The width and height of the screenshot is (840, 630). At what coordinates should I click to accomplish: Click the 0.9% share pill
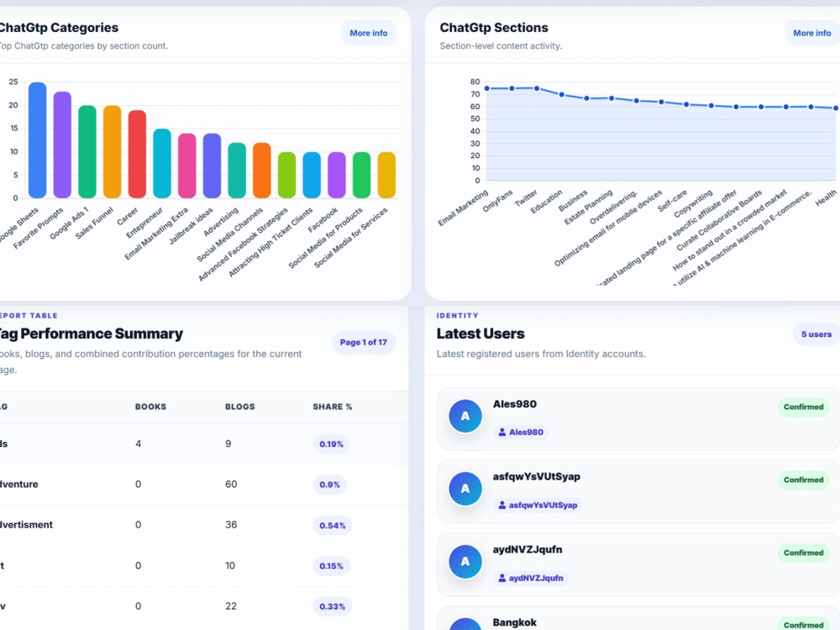pos(329,485)
